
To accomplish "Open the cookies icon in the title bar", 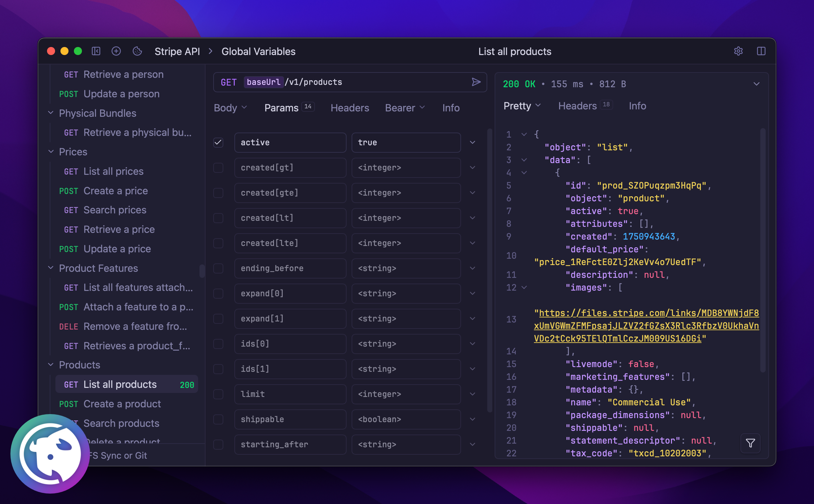I will tap(137, 51).
